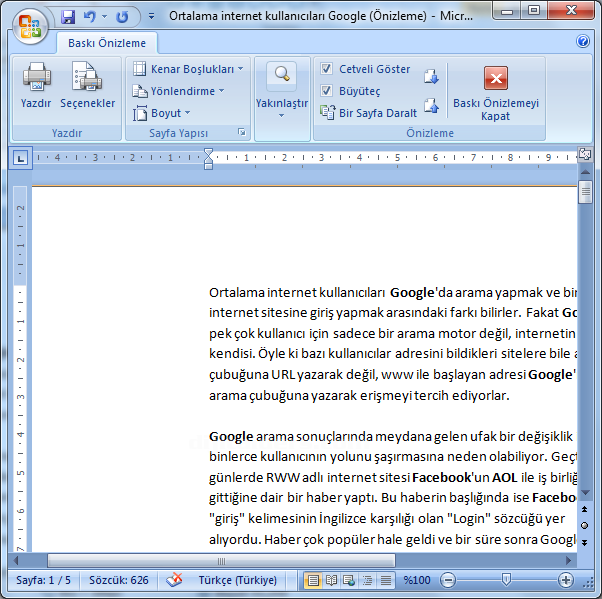
Task: Open print Seçenekler button
Action: click(88, 86)
